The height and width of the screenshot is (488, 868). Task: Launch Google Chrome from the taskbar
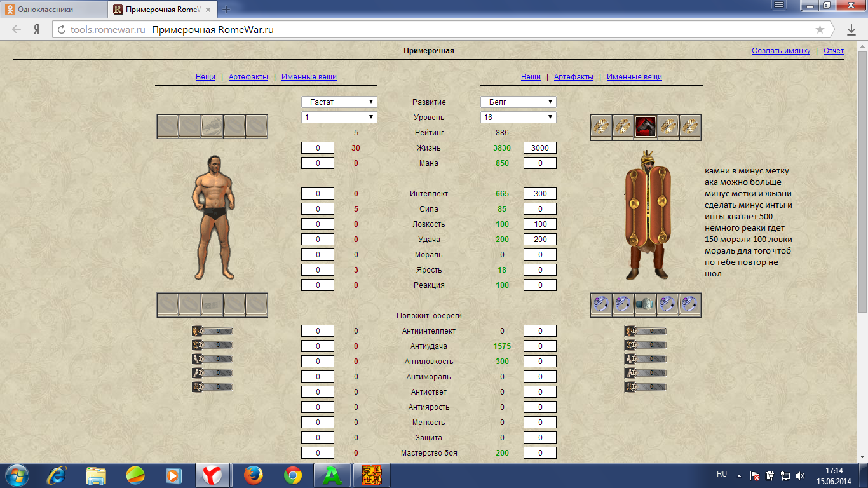click(x=293, y=475)
